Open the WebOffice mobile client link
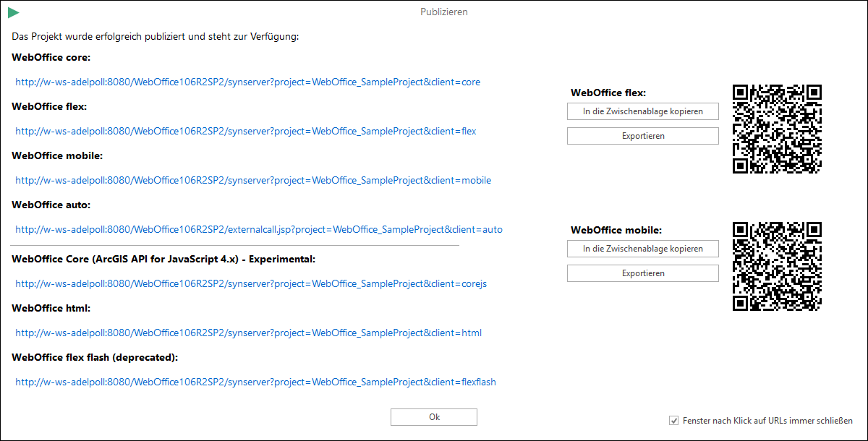Screen dimensions: 868x441 pos(252,180)
